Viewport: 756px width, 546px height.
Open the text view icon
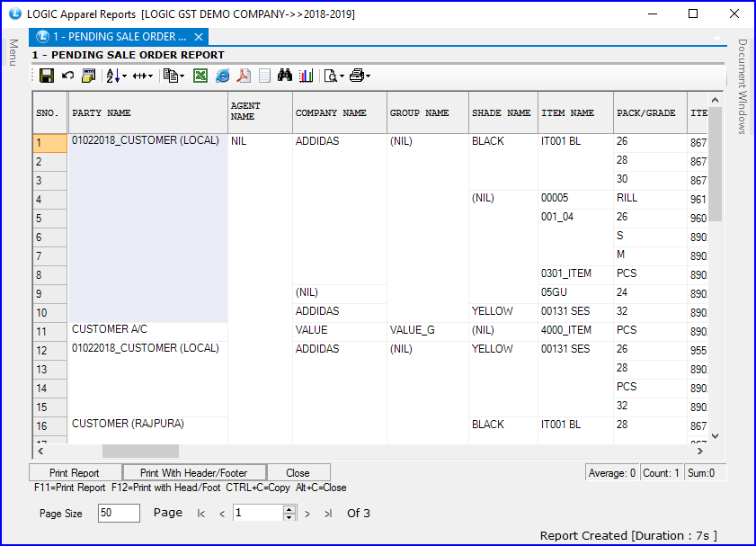click(x=263, y=75)
